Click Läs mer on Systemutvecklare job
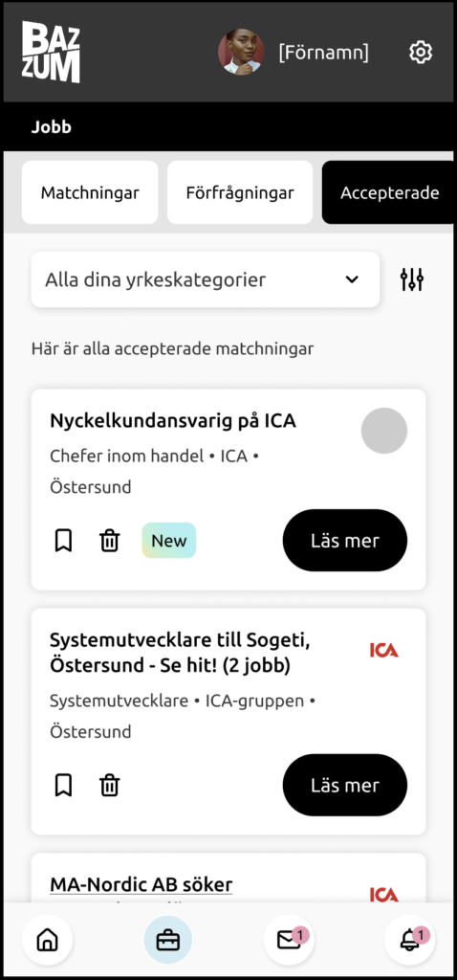The image size is (457, 980). (344, 785)
